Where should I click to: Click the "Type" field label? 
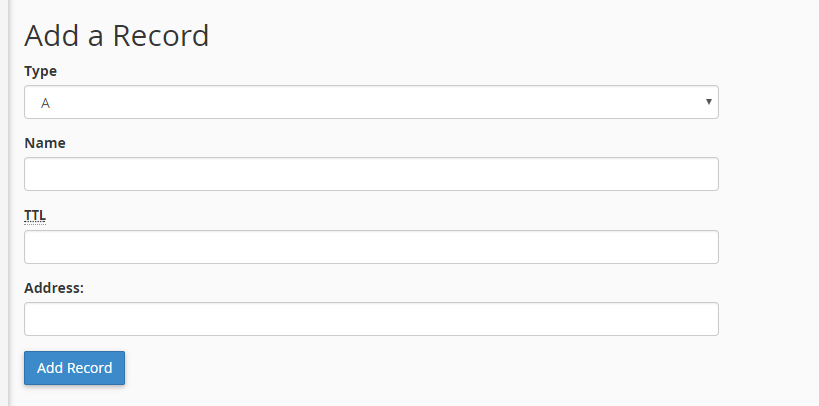point(40,71)
